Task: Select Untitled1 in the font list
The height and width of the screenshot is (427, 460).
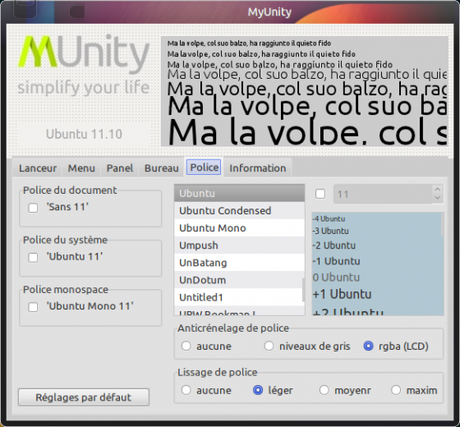Action: 239,297
